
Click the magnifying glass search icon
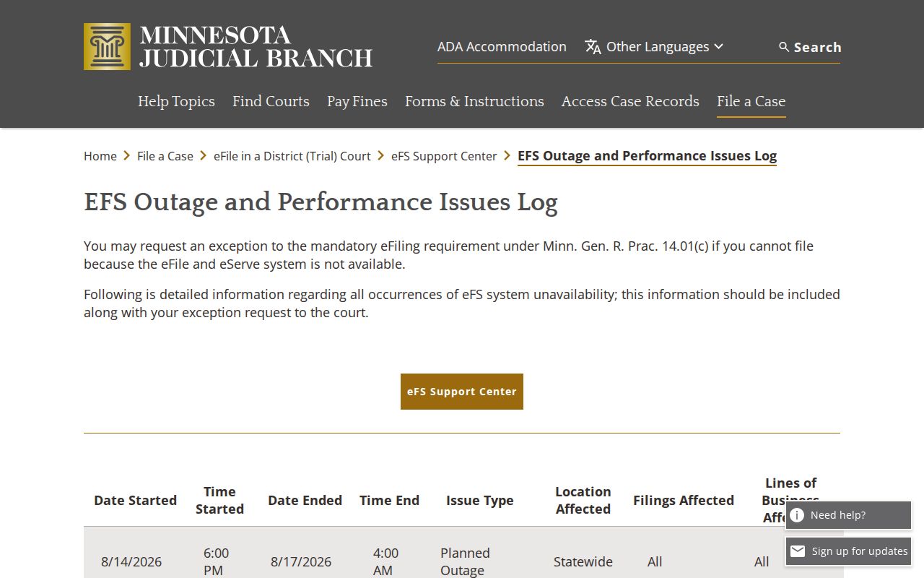tap(784, 47)
